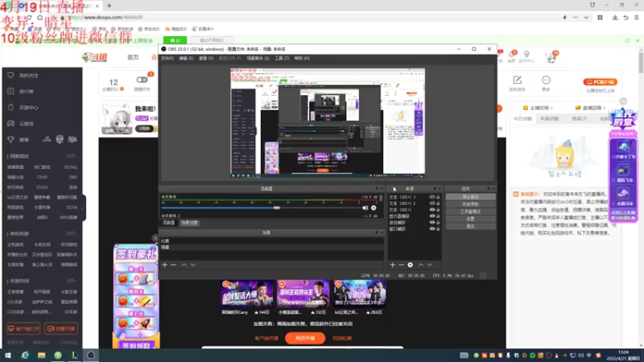Click the 工作室模式 button in OBS
The height and width of the screenshot is (362, 644).
[470, 212]
